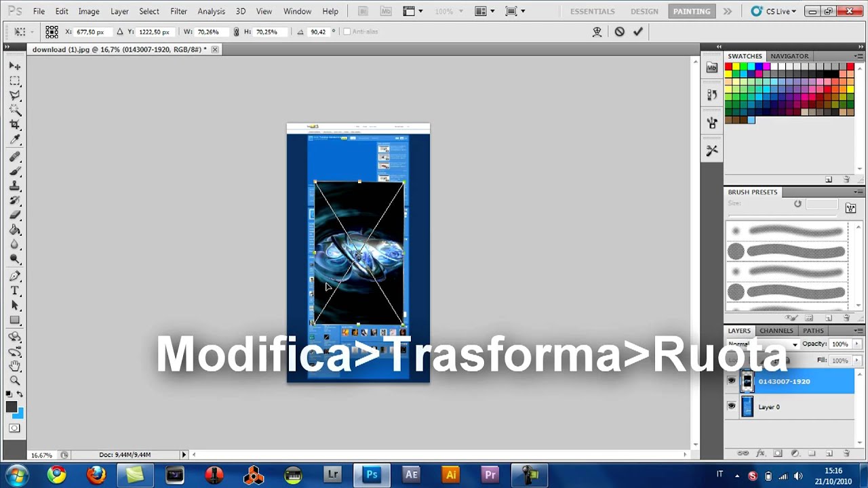The width and height of the screenshot is (868, 488).
Task: Select the Crop tool
Action: 15,125
